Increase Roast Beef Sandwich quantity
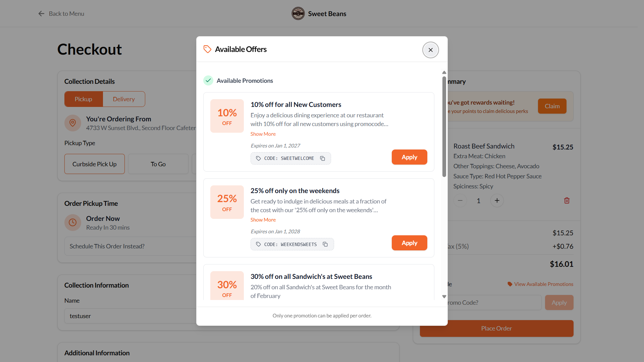The width and height of the screenshot is (644, 362). [497, 200]
